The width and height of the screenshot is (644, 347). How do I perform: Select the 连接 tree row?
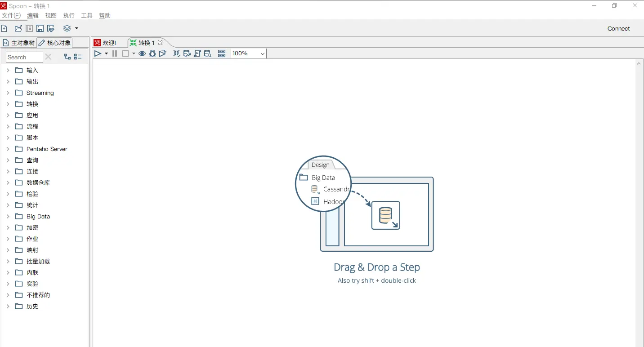click(45, 171)
